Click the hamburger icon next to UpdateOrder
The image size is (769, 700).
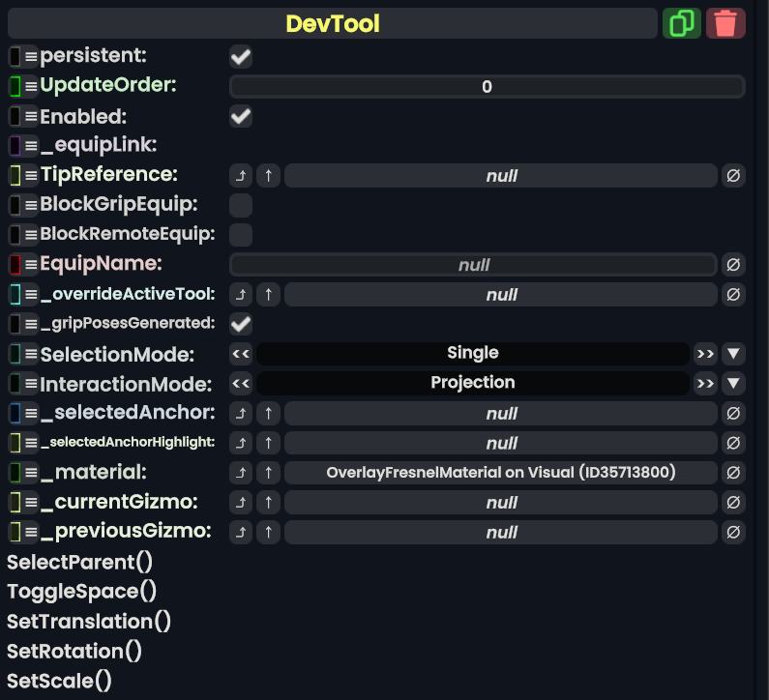pyautogui.click(x=31, y=87)
